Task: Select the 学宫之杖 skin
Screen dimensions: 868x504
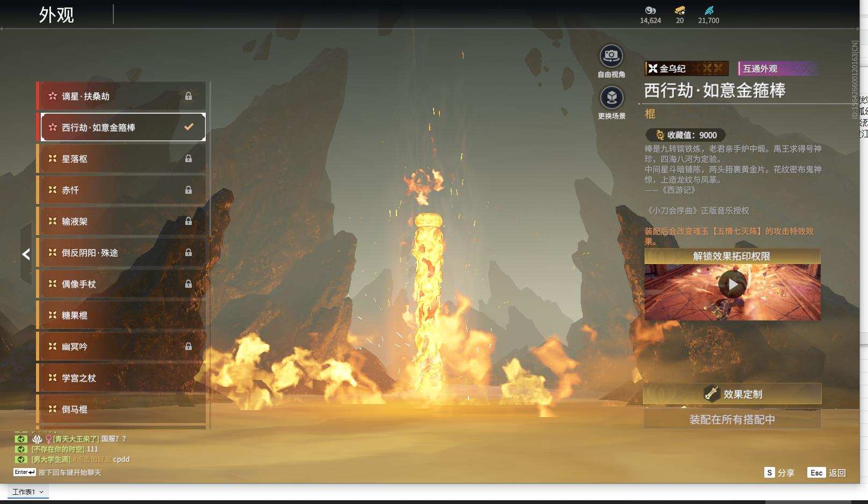Action: [x=121, y=378]
